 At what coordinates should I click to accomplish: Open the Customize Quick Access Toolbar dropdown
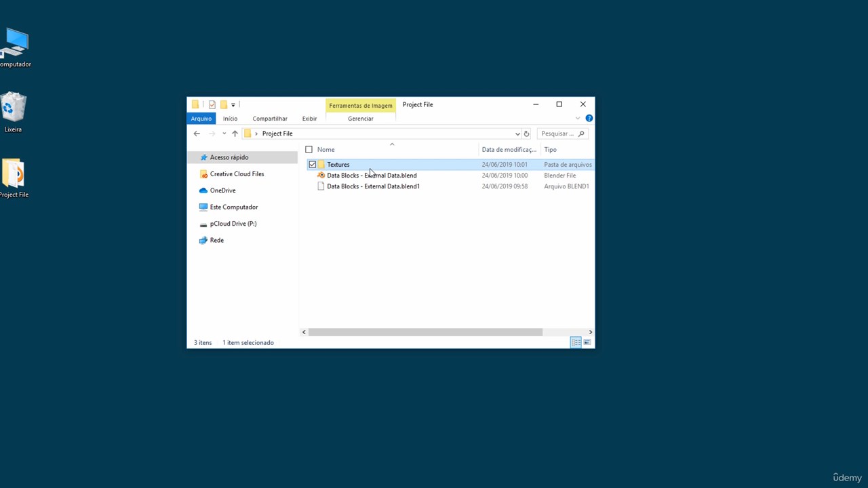(x=233, y=104)
